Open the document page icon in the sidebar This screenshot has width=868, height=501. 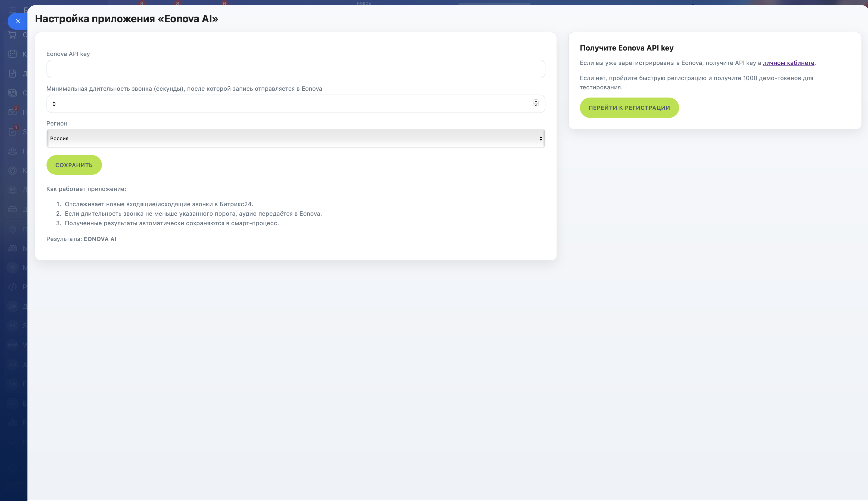tap(13, 73)
